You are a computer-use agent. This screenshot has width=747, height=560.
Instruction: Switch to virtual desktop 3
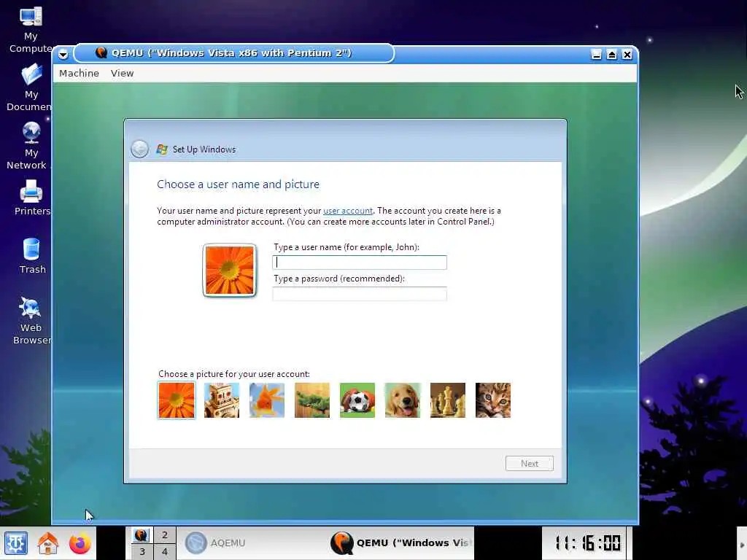coord(142,551)
